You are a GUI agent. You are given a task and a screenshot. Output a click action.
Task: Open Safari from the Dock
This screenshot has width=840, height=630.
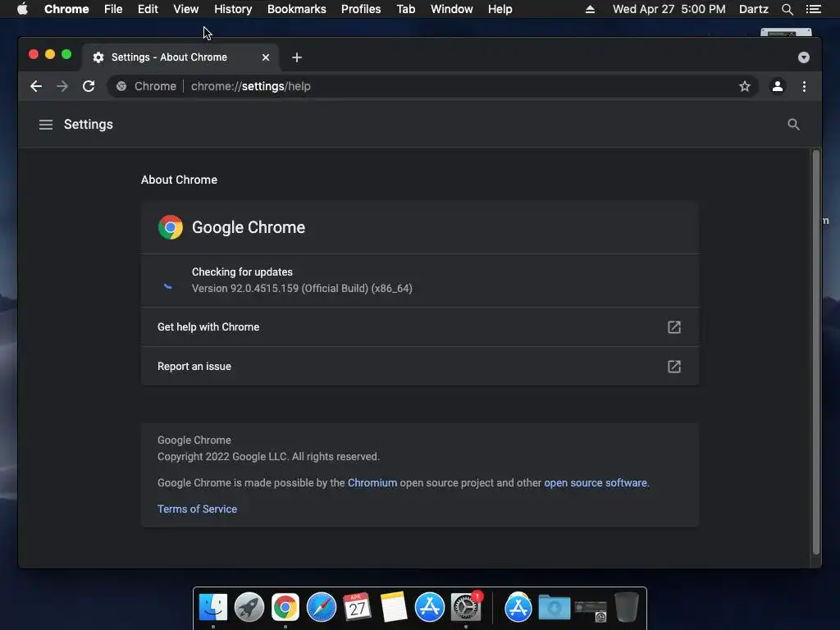point(322,608)
